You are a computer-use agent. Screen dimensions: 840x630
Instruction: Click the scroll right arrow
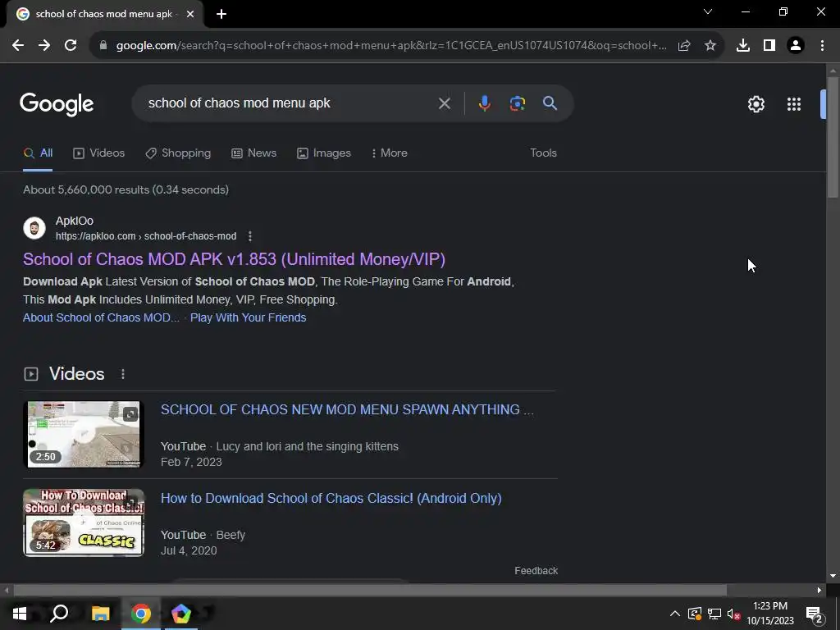[819, 591]
